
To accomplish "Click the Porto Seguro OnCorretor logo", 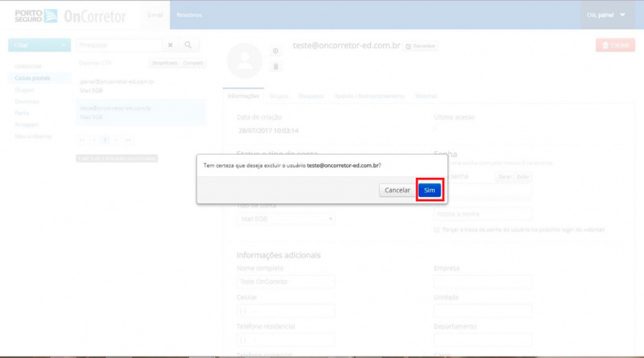I will point(70,16).
